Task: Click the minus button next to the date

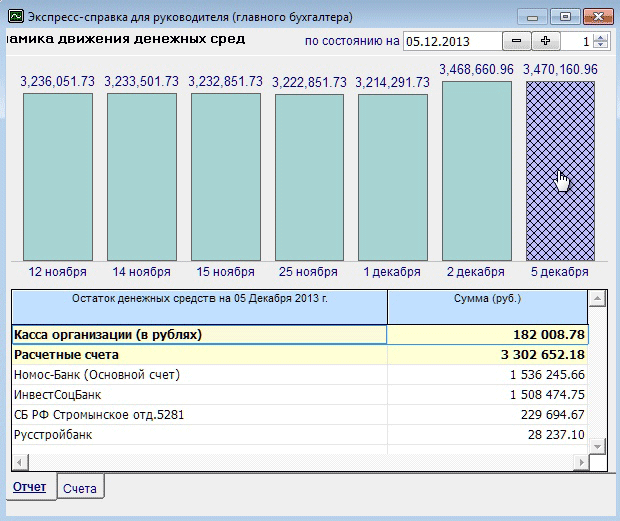Action: point(516,41)
